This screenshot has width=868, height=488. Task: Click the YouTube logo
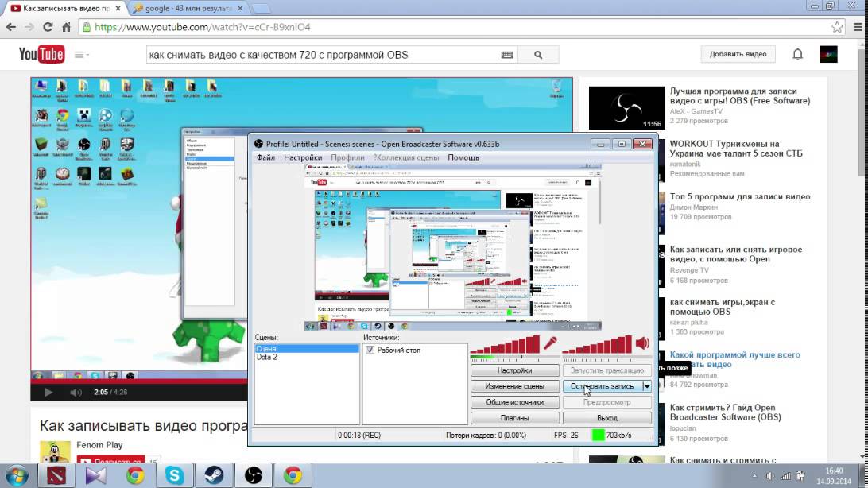(41, 54)
